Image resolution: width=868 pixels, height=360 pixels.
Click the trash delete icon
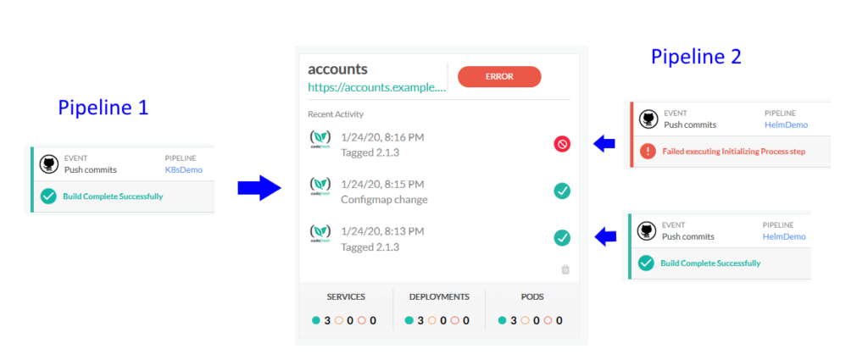tap(565, 269)
